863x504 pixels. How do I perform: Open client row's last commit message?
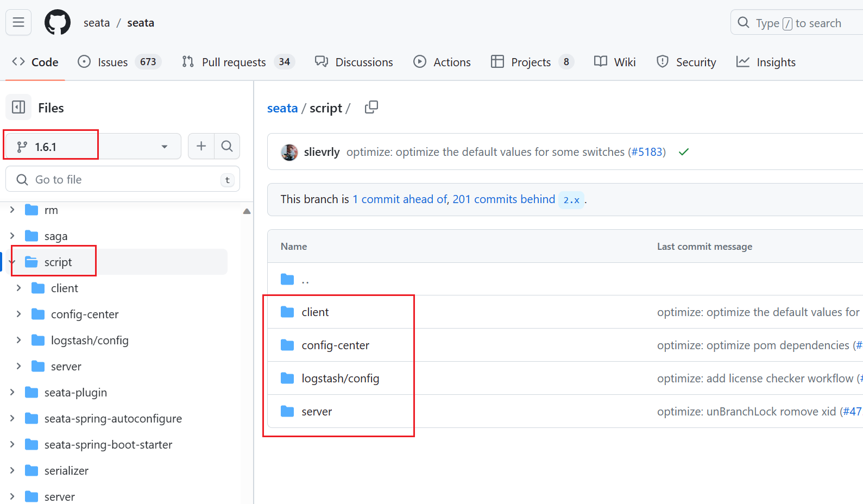(759, 312)
